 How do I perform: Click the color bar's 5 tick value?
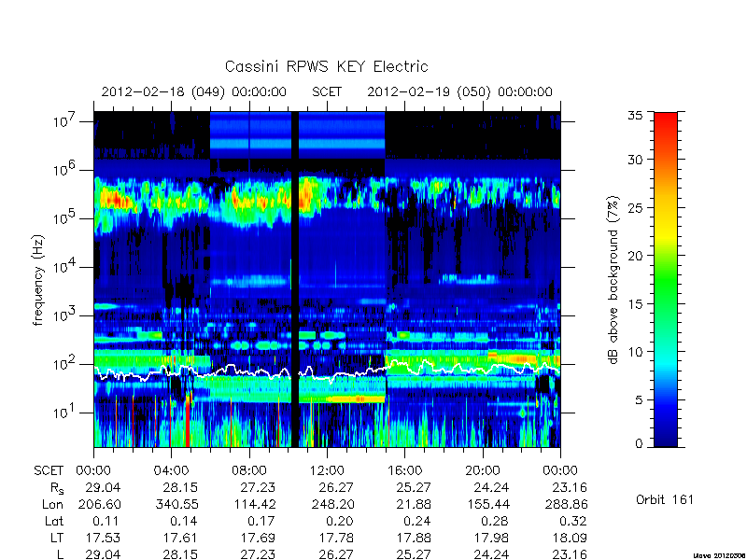pyautogui.click(x=639, y=400)
